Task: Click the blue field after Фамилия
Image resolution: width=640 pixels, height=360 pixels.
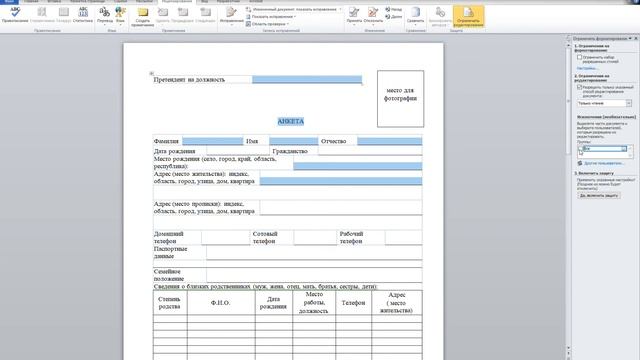Action: [212, 141]
